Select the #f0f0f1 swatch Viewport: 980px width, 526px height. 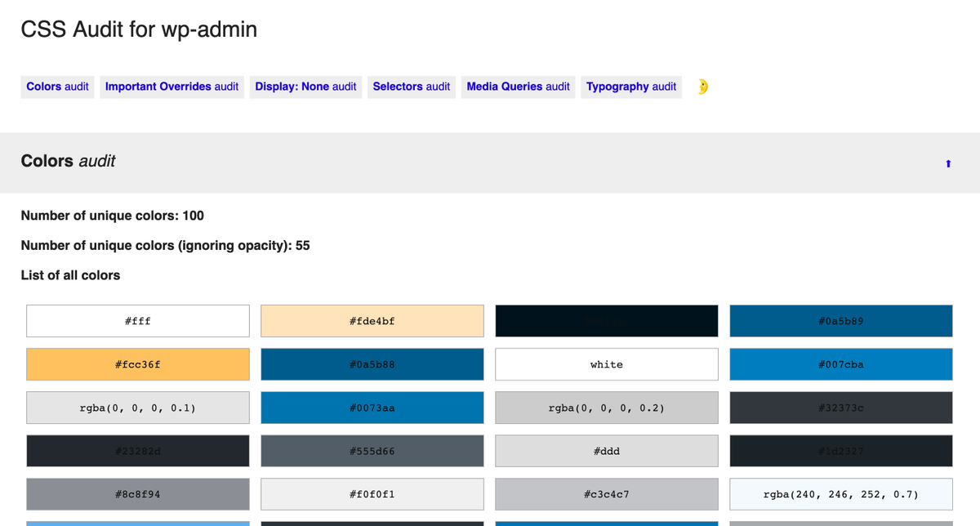point(372,494)
